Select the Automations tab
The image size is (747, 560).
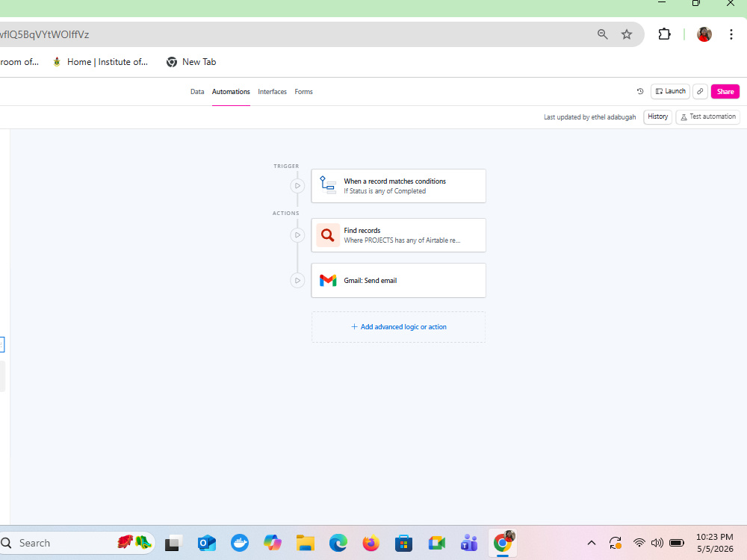[231, 91]
